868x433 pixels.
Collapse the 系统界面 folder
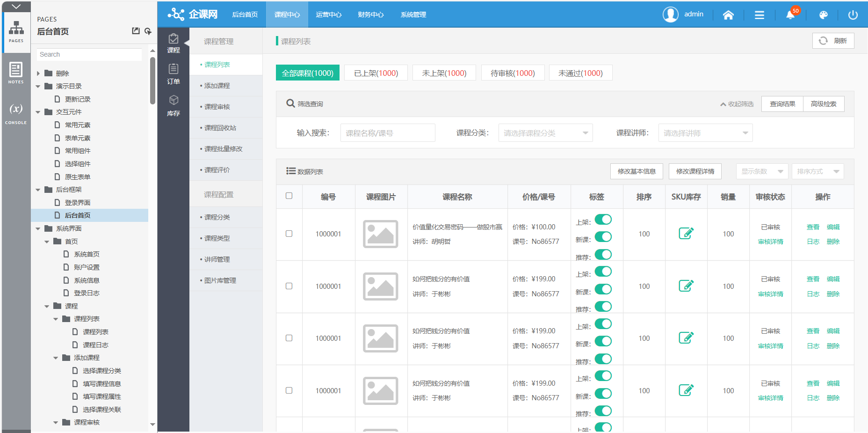(x=38, y=228)
